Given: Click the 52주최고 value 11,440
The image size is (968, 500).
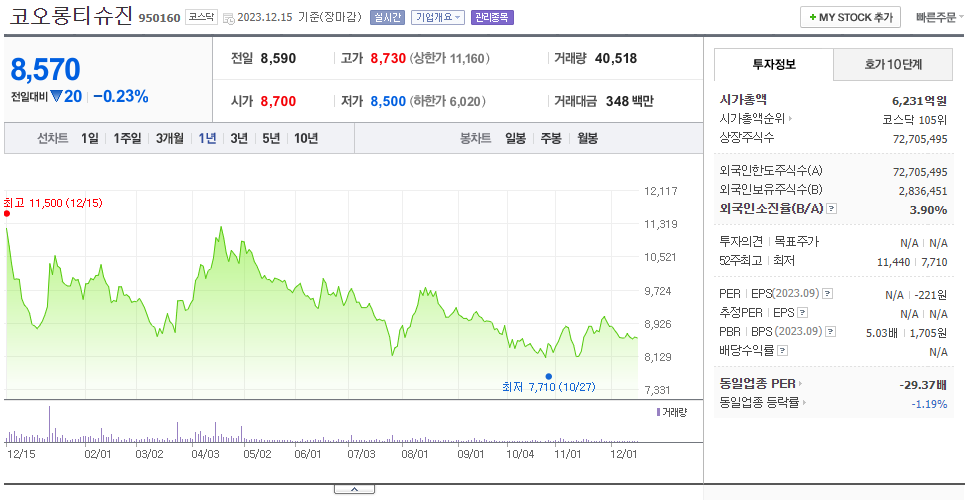Looking at the screenshot, I should 893,262.
